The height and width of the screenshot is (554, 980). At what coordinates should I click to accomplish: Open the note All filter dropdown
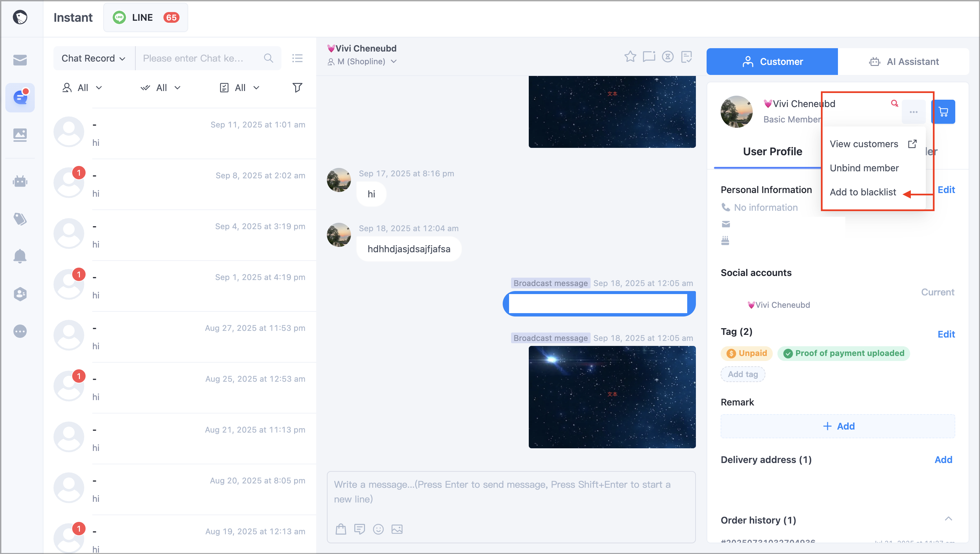tap(240, 88)
